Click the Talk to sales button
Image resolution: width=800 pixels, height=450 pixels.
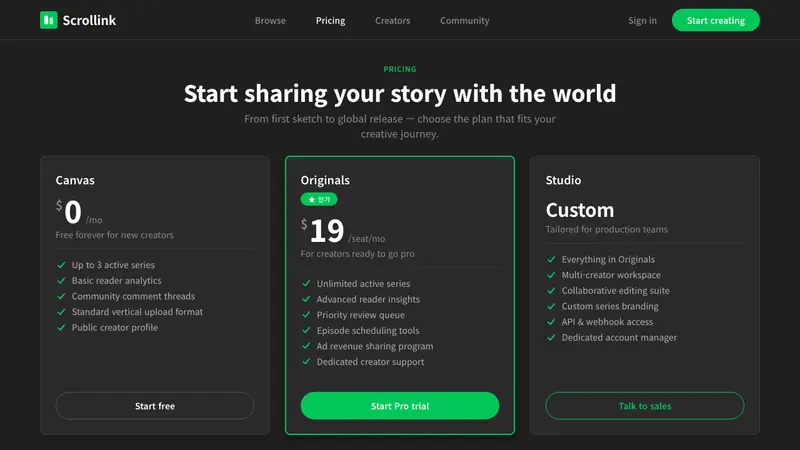645,406
